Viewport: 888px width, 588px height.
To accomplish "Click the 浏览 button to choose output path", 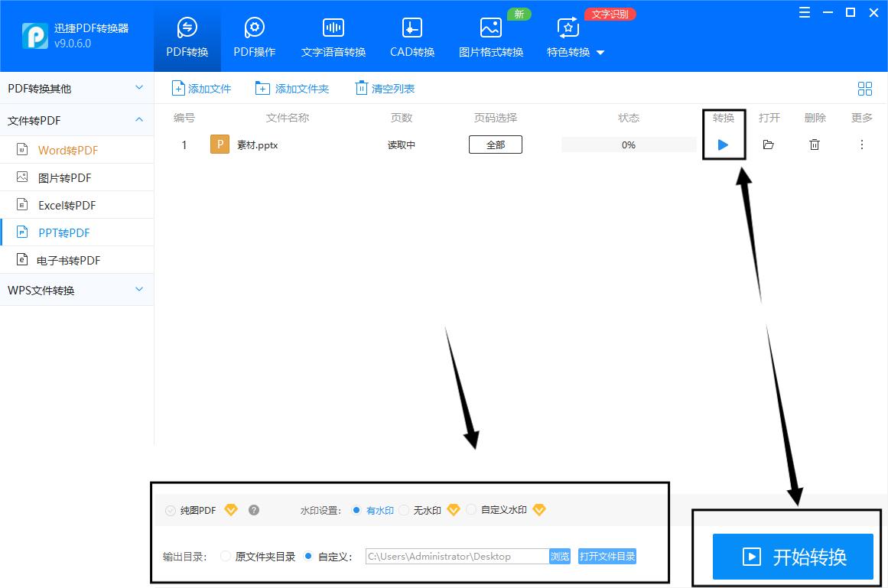I will click(x=559, y=556).
